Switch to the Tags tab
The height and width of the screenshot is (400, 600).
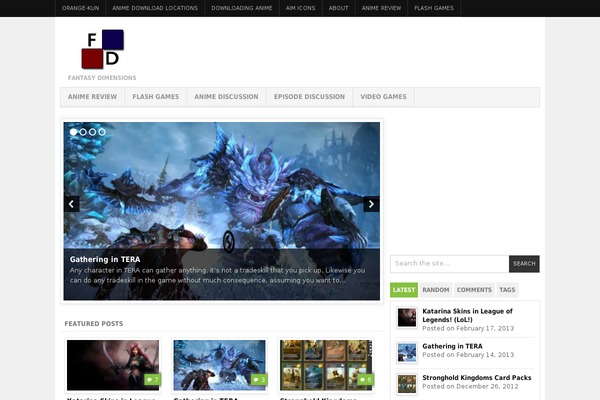coord(507,290)
